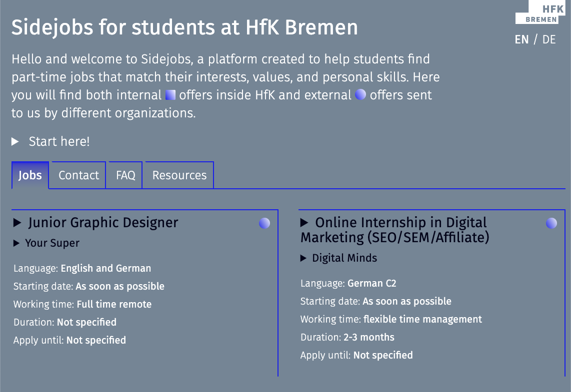The width and height of the screenshot is (571, 392).
Task: Expand the Junior Graphic Designer job details
Action: (x=17, y=223)
